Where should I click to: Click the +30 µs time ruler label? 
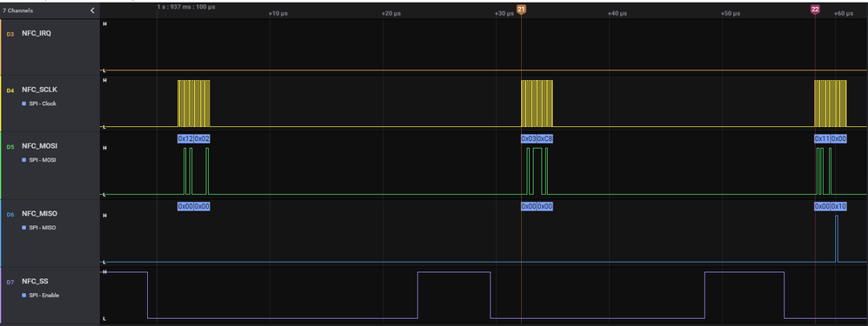click(504, 13)
